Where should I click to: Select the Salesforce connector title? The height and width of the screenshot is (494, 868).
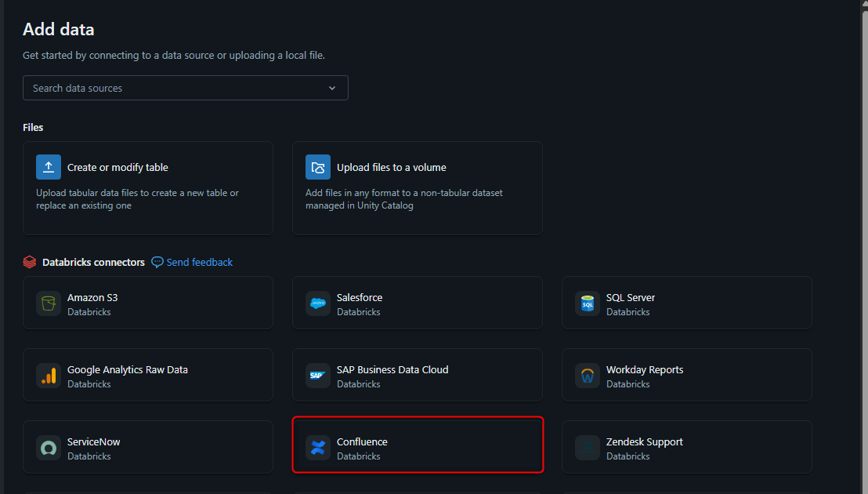[360, 297]
